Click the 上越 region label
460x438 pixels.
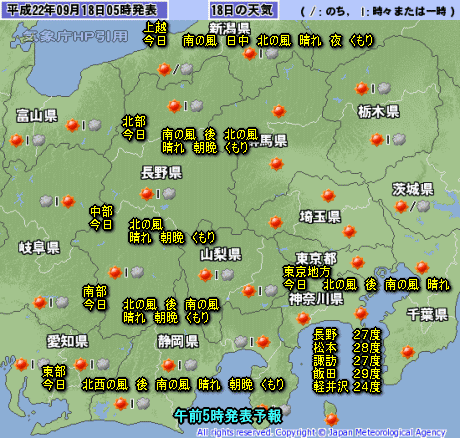(x=155, y=27)
